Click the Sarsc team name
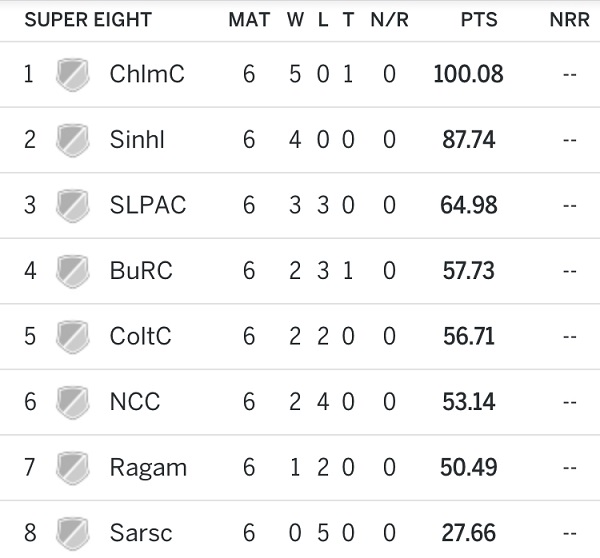This screenshot has height=558, width=600. pos(140,532)
